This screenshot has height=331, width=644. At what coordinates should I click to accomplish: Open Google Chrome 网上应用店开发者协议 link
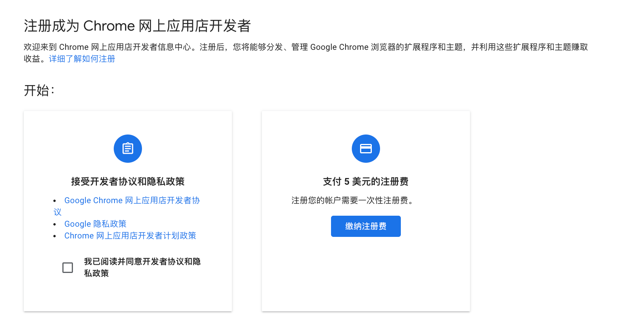click(132, 200)
